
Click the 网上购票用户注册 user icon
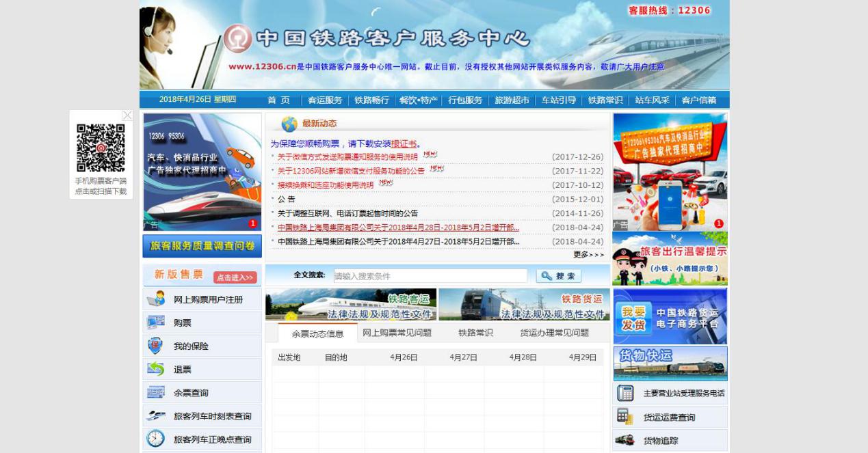point(156,299)
